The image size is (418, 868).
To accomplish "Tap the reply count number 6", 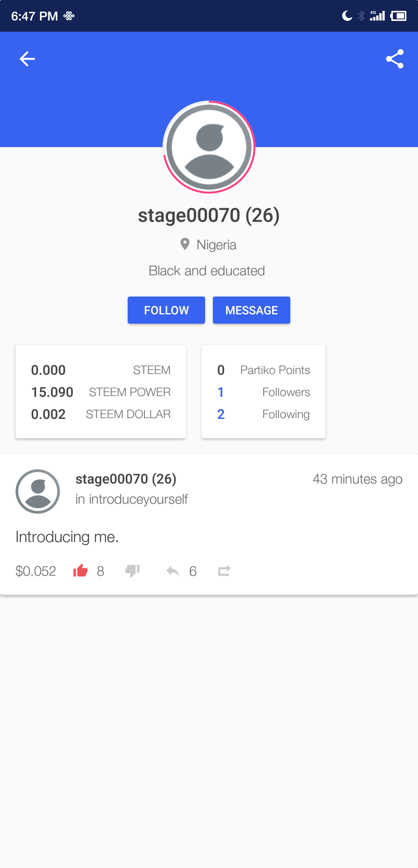I will point(193,571).
